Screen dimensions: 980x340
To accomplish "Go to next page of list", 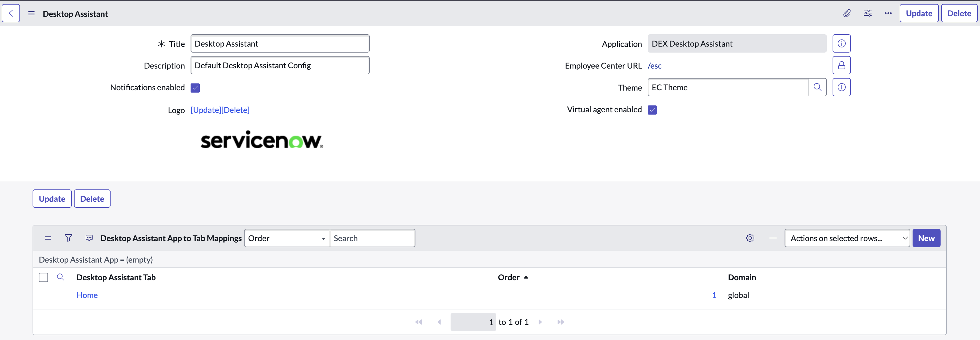I will (540, 322).
